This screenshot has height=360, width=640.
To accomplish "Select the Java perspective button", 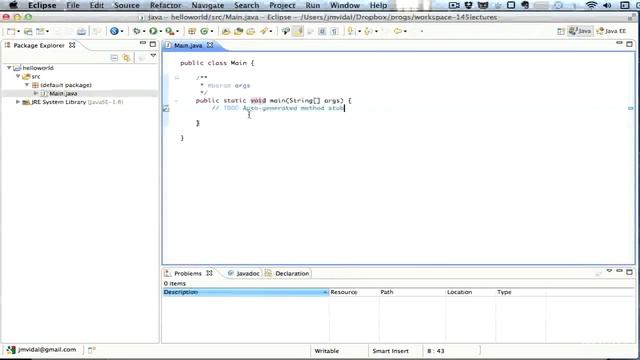I will [x=580, y=31].
